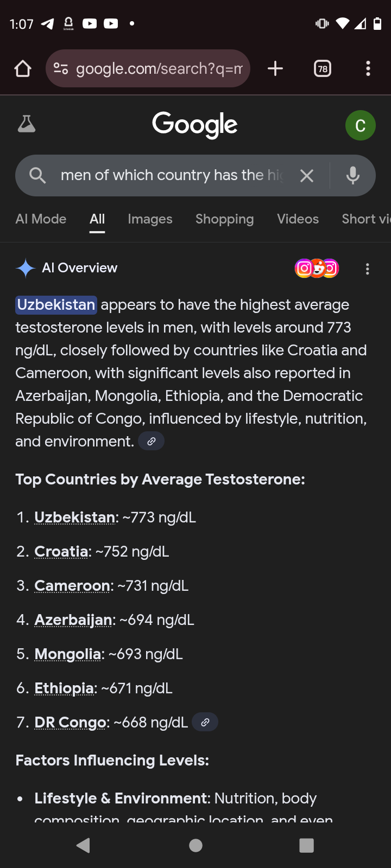
Task: Open a new tab with plus icon
Action: pos(275,69)
